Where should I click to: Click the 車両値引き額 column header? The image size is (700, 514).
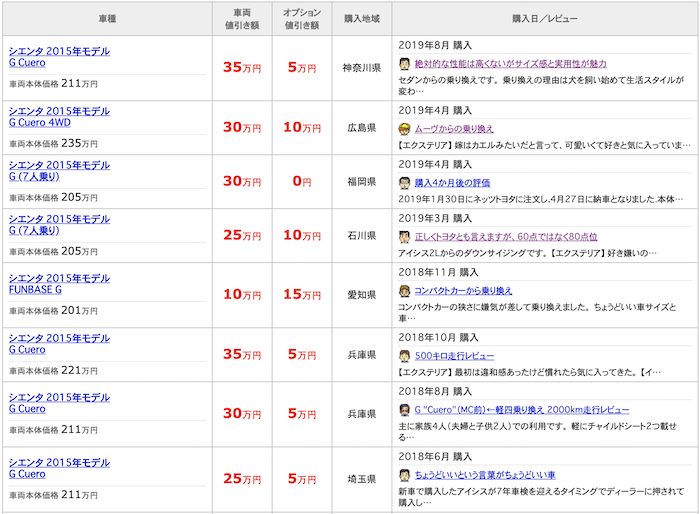pos(242,19)
